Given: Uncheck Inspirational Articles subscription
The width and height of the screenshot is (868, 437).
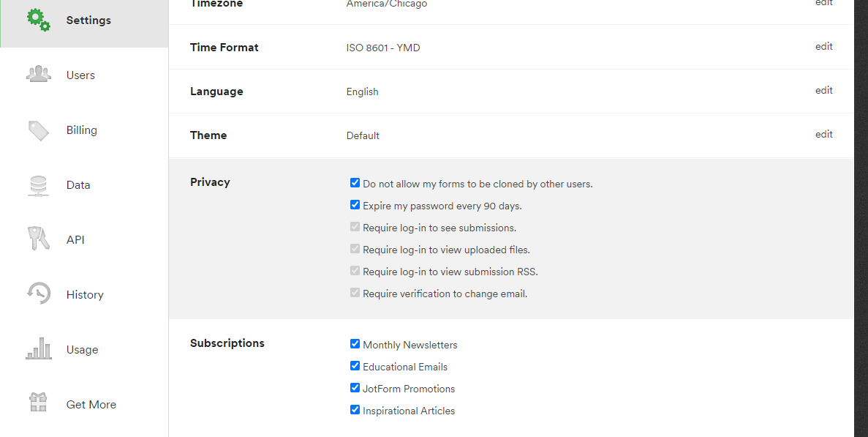Looking at the screenshot, I should [x=355, y=410].
